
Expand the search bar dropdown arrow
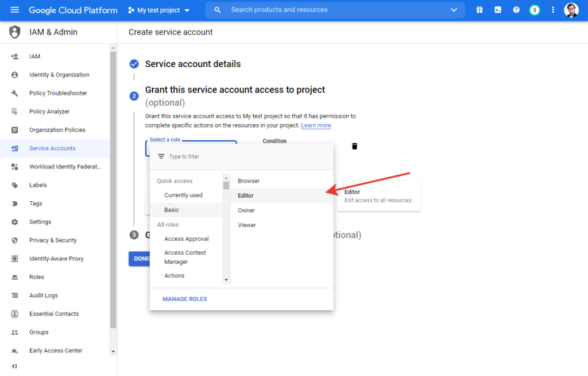click(x=454, y=10)
